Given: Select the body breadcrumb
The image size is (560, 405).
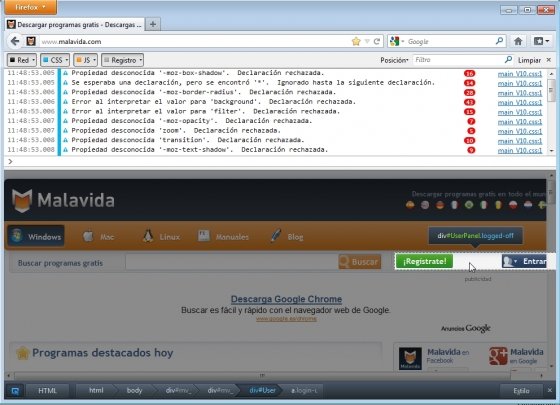Looking at the screenshot, I should (134, 390).
